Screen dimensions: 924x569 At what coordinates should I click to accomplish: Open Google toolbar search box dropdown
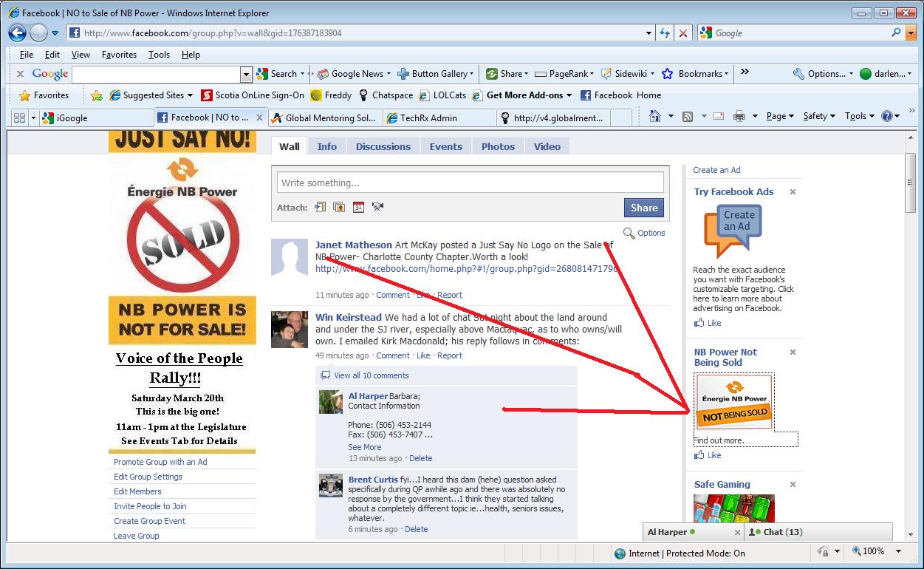click(x=246, y=74)
